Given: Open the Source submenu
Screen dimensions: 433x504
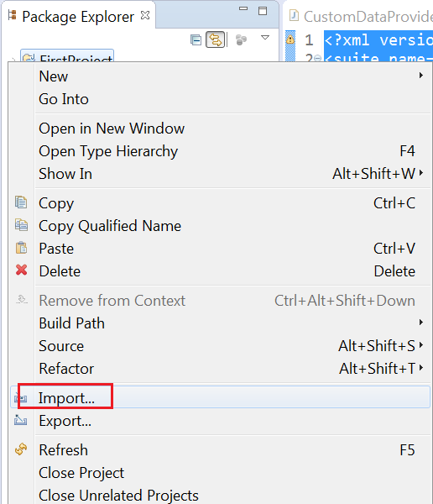Looking at the screenshot, I should (x=220, y=346).
